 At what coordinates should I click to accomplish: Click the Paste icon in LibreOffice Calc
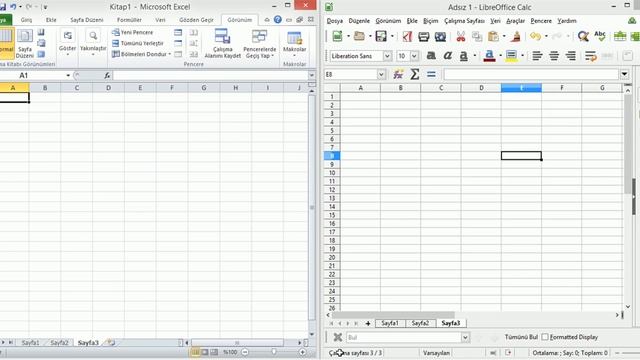493,37
